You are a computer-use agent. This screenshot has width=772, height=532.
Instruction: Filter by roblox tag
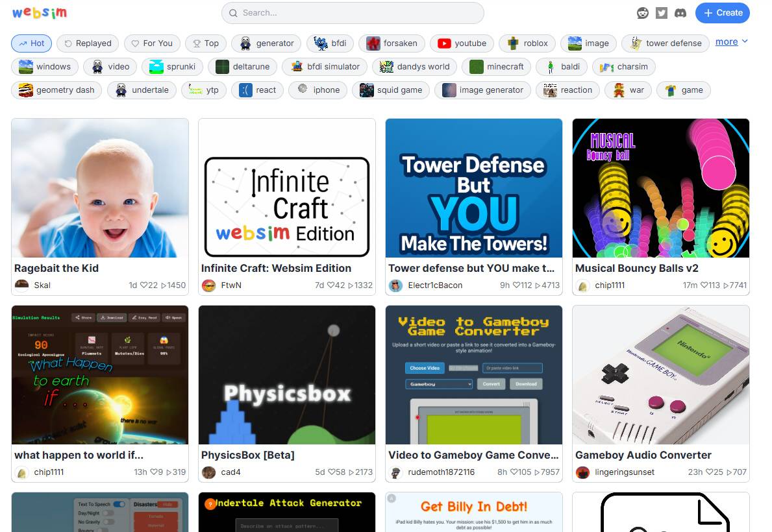pos(527,43)
